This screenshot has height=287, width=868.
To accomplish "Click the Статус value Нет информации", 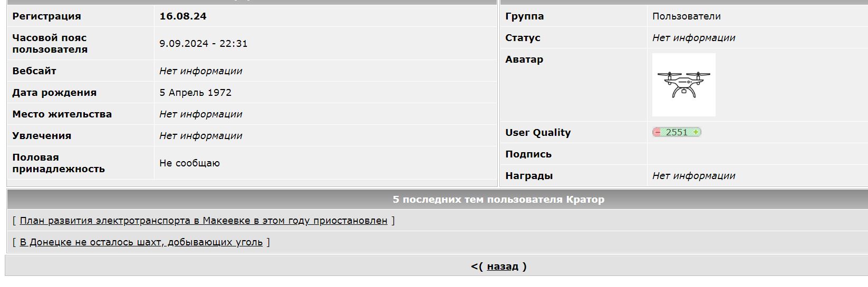I will pos(693,38).
